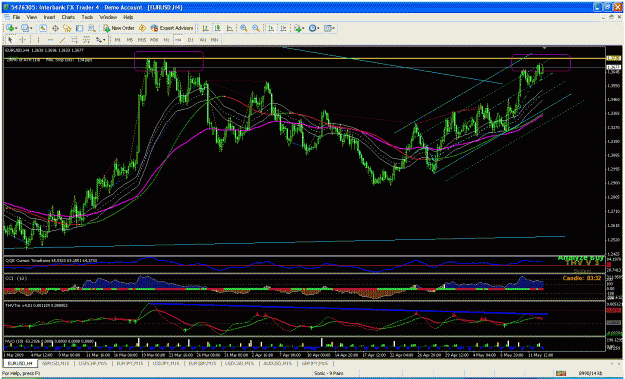Switch timeframe to M5
This screenshot has width=625, height=379.
tap(130, 40)
